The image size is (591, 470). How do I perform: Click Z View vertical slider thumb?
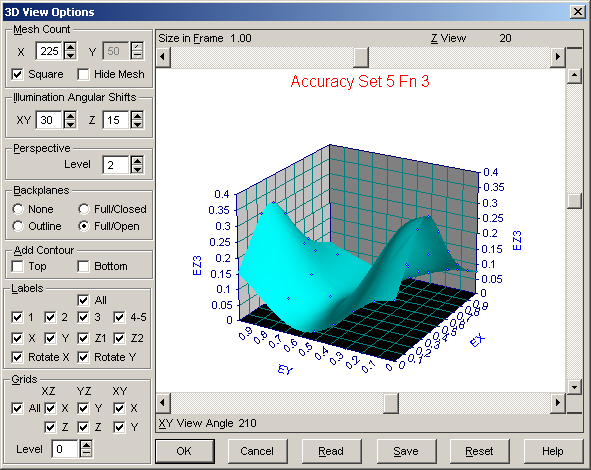click(x=574, y=201)
